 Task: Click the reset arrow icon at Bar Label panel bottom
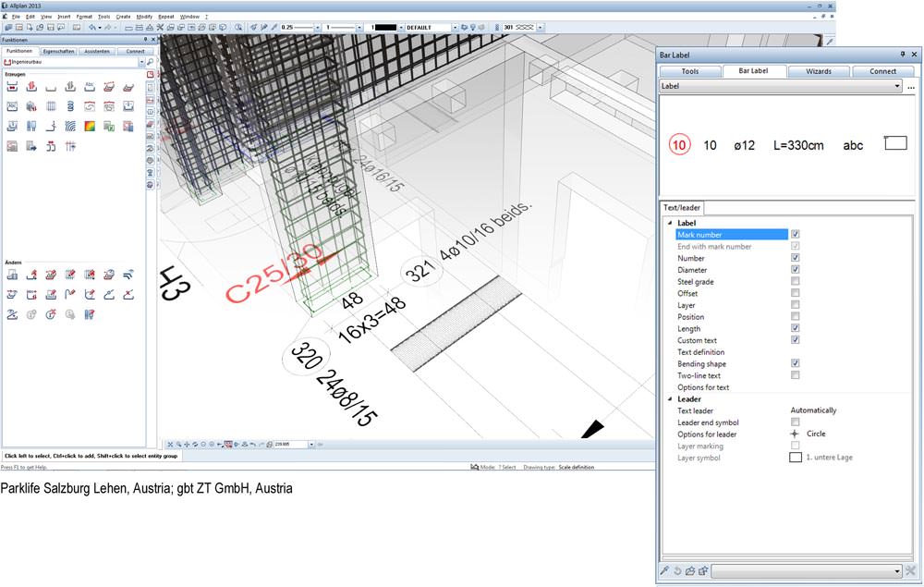click(677, 570)
